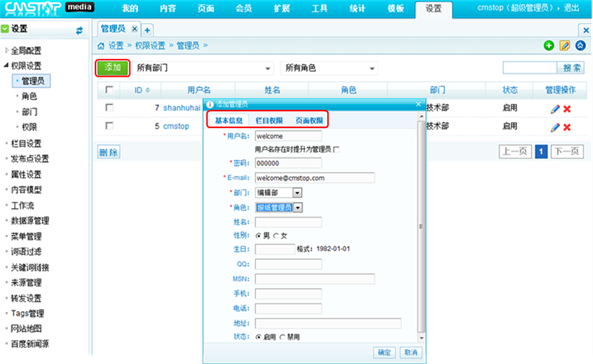
Task: Enable 用户名存在时提升为管理员 checkbox
Action: click(337, 149)
